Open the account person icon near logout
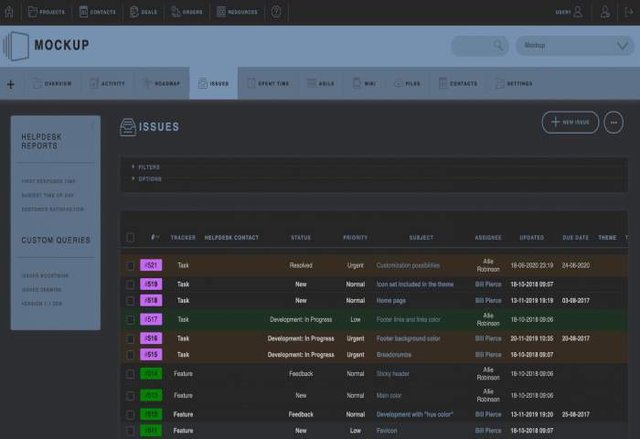This screenshot has width=640, height=439. click(605, 12)
